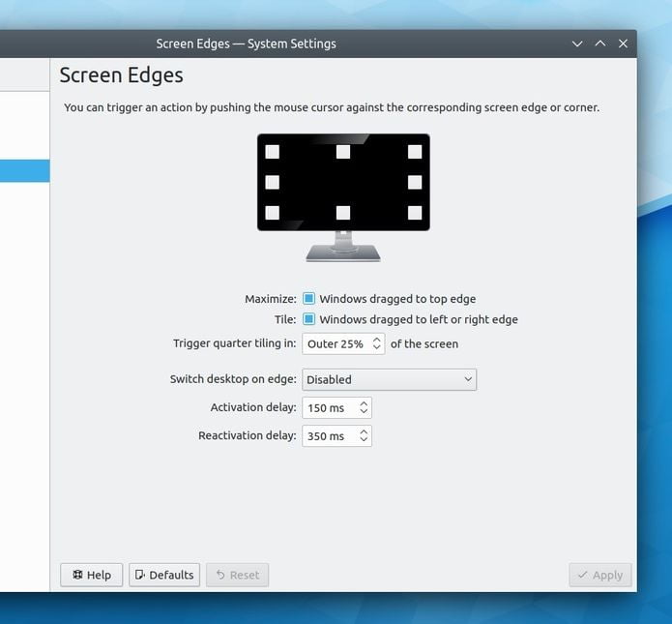Click the top-left corner square on monitor
Viewport: 672px width, 624px height.
pos(272,151)
